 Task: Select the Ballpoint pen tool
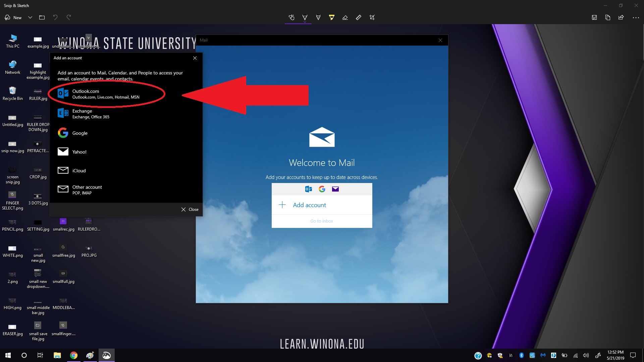(x=305, y=17)
